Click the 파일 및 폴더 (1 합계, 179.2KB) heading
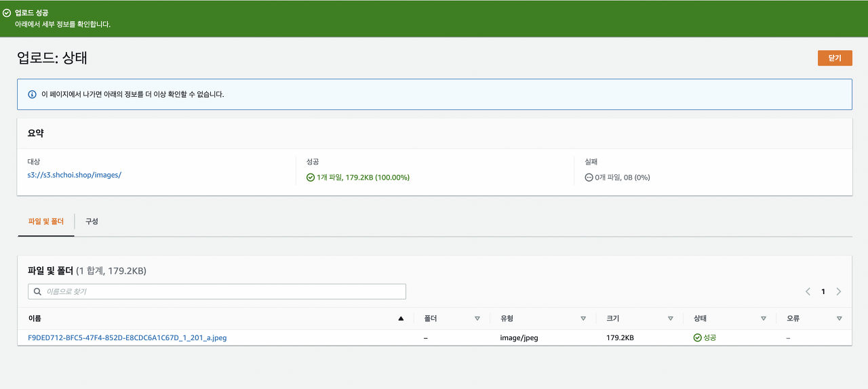 point(87,271)
